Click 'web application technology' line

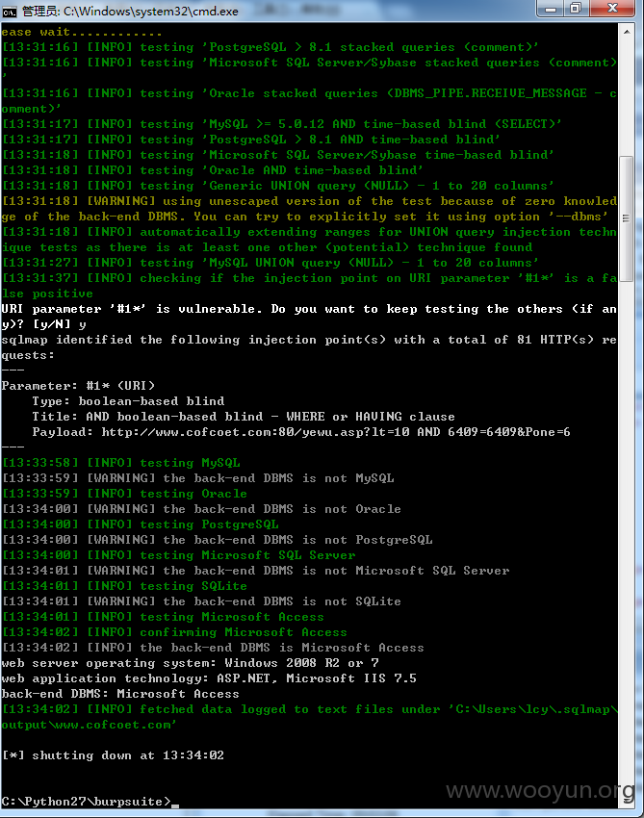tap(209, 678)
